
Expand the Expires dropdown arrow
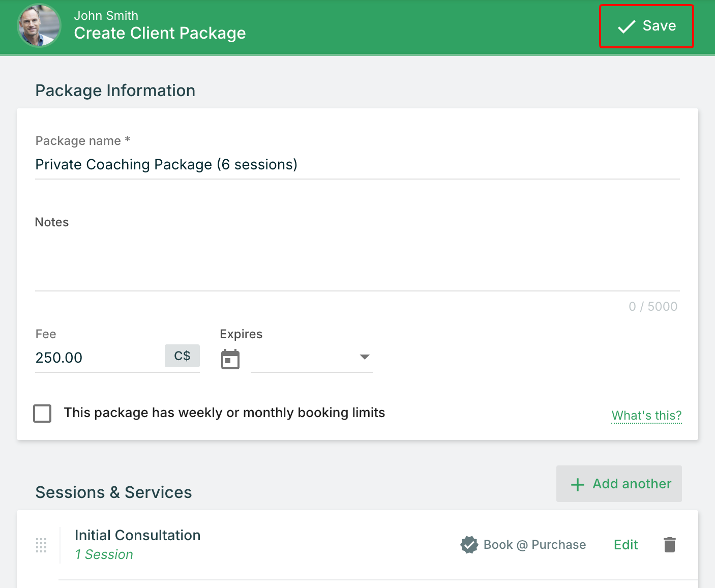[364, 357]
